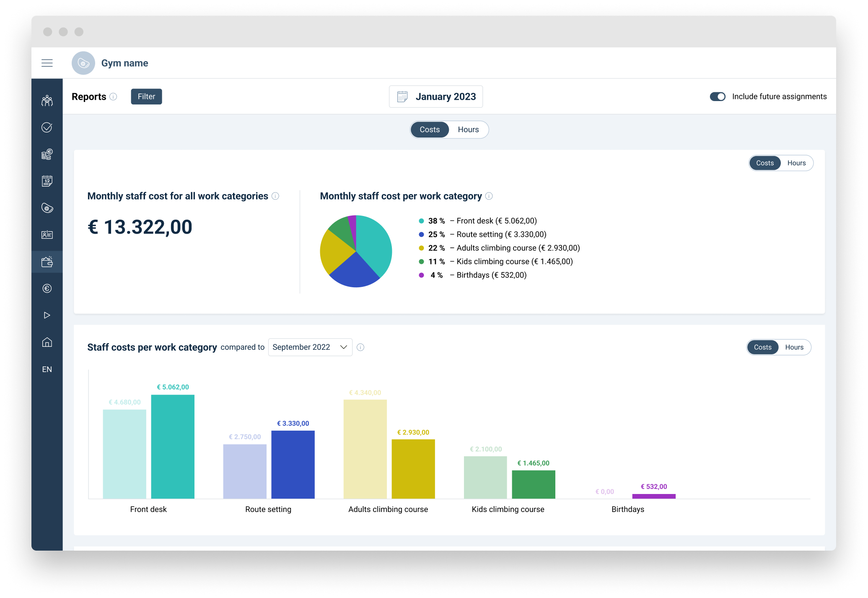Change language via EN selector
This screenshot has height=598, width=868.
tap(47, 369)
